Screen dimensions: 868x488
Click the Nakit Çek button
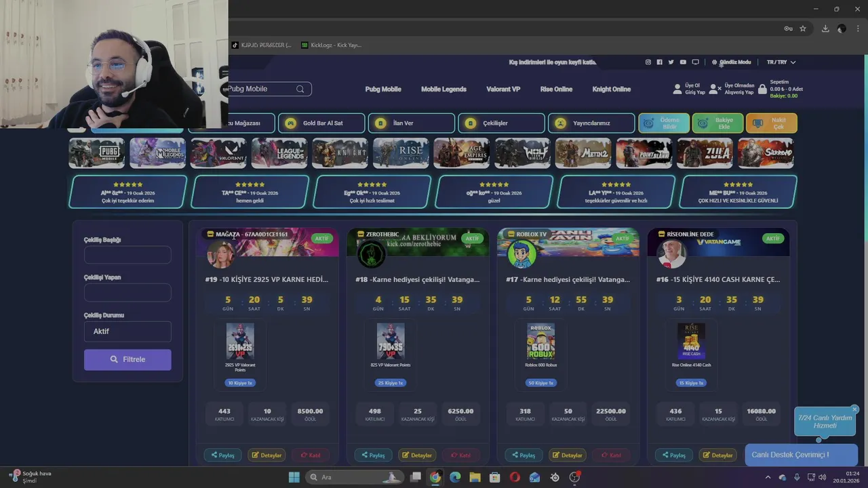click(772, 123)
